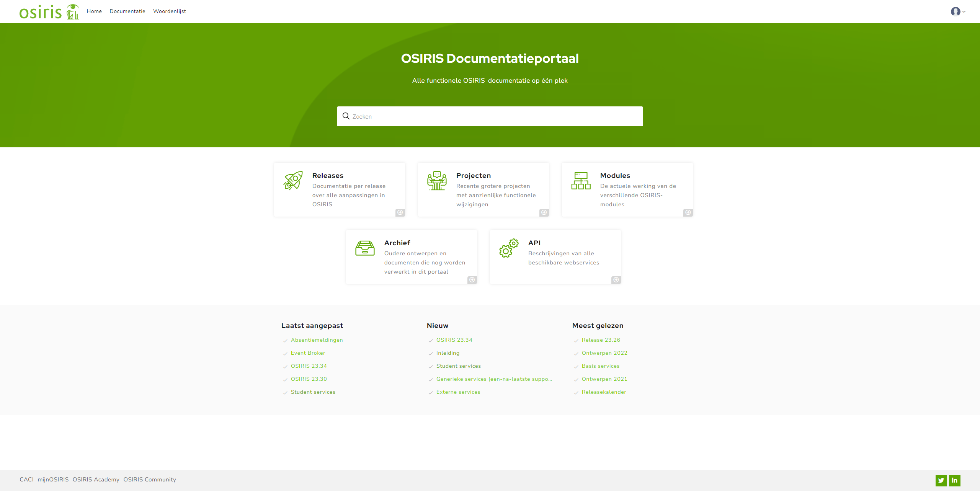The height and width of the screenshot is (491, 980).
Task: Open Student services under Laatst aangepast
Action: click(313, 392)
